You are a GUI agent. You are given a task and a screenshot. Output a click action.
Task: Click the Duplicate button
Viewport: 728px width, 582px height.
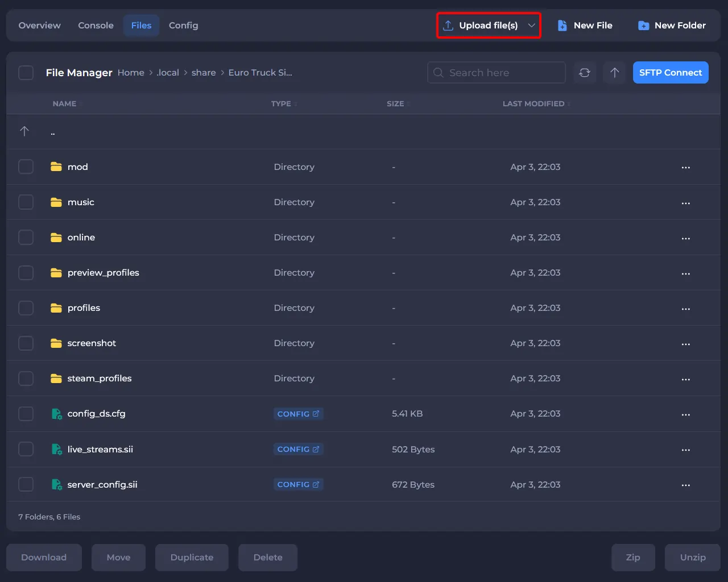coord(192,558)
